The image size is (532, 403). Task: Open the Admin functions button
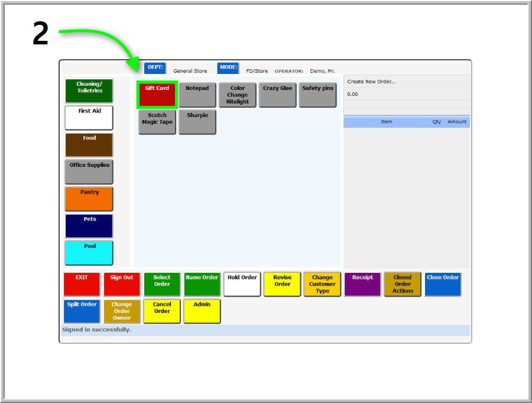point(202,311)
